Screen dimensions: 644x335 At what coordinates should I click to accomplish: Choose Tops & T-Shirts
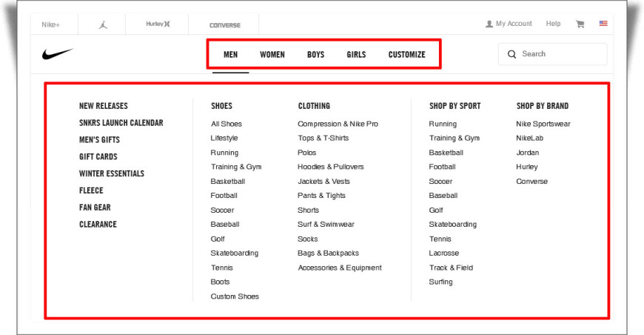[323, 138]
